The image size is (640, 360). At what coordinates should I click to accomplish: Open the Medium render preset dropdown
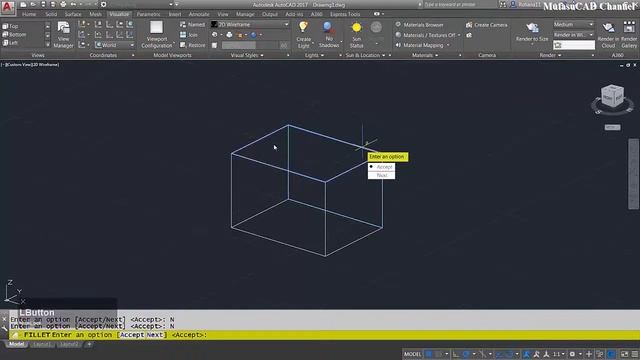573,24
